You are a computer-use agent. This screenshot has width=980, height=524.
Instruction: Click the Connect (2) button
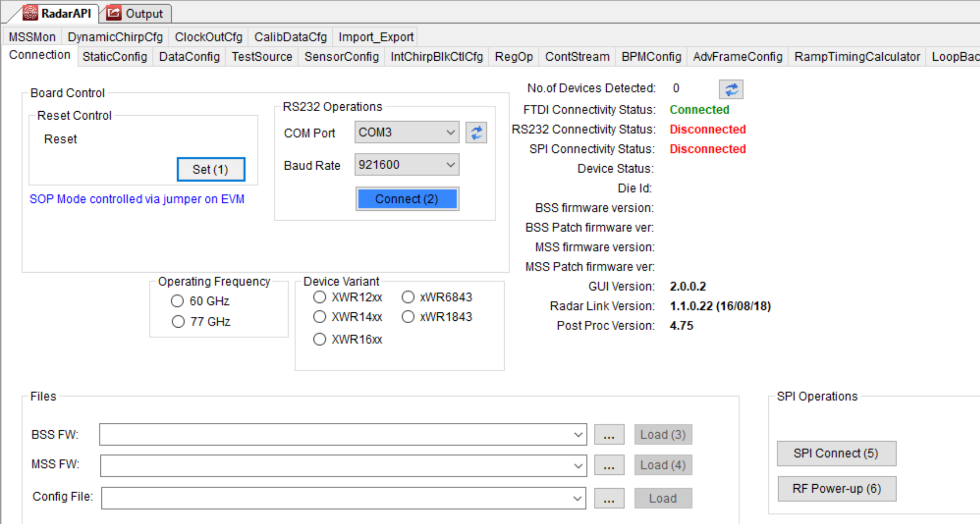(x=407, y=199)
